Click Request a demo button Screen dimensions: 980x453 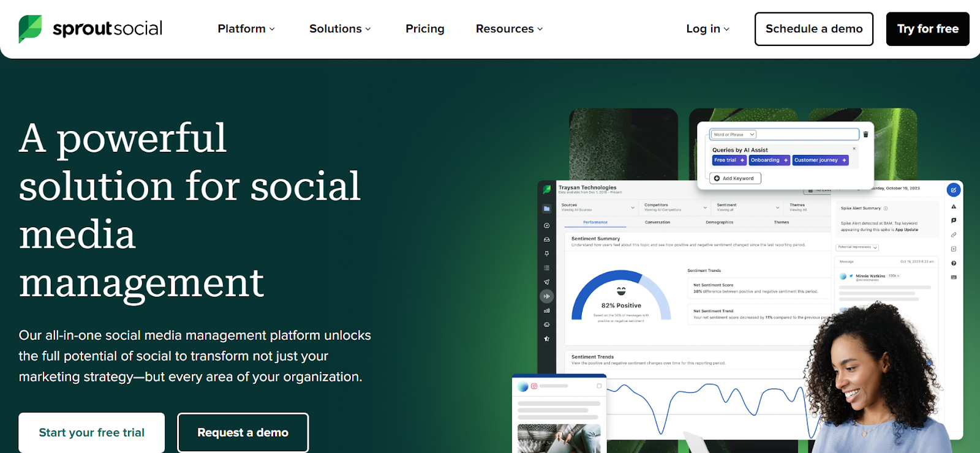tap(243, 433)
